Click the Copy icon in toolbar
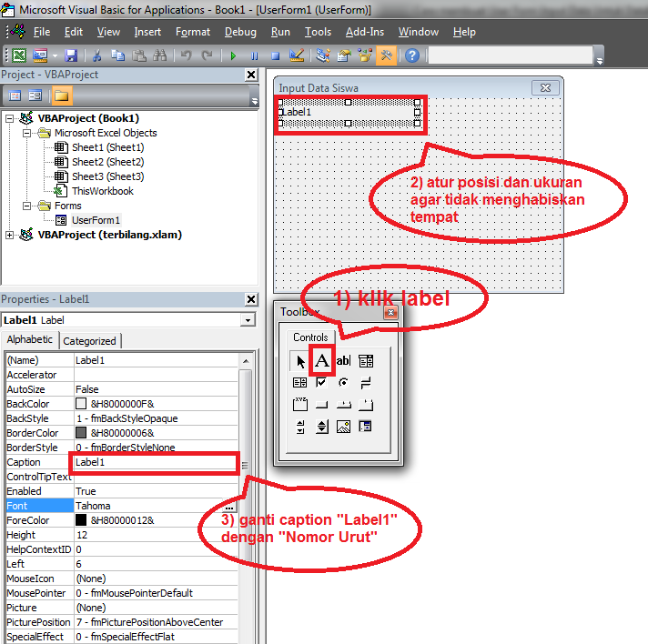 118,55
